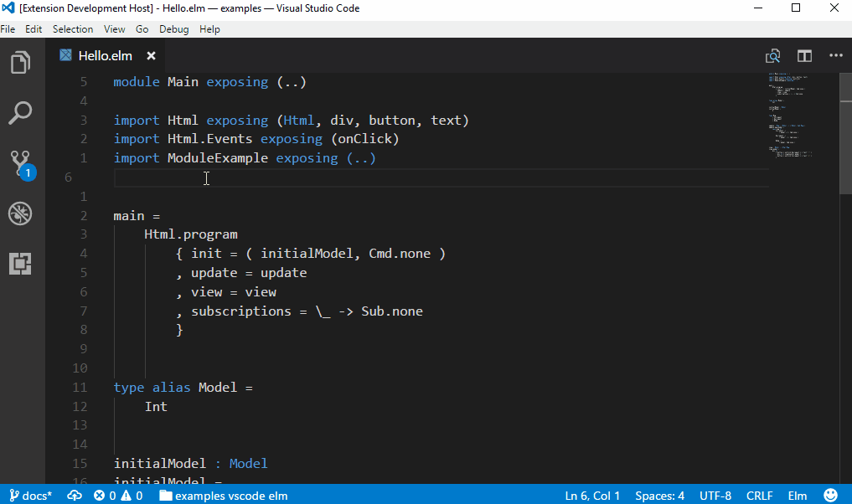The height and width of the screenshot is (504, 852).
Task: Click 'subscriptions' field name
Action: coord(240,311)
